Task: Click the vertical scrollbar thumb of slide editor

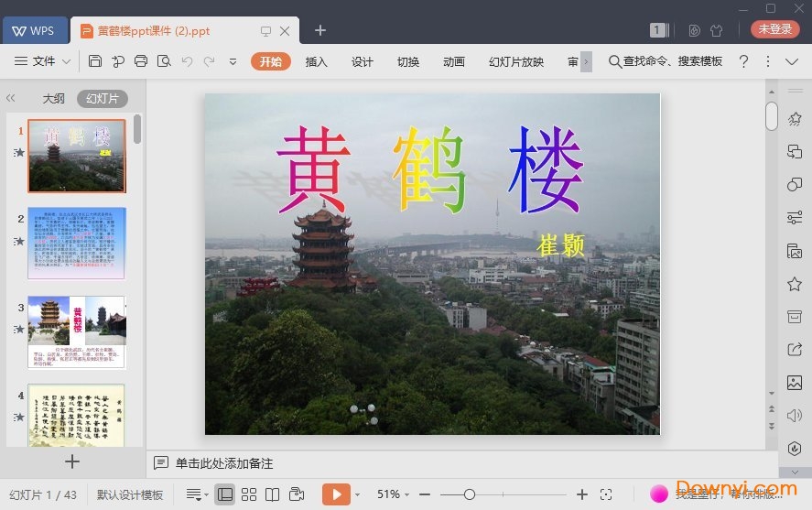Action: click(x=772, y=116)
